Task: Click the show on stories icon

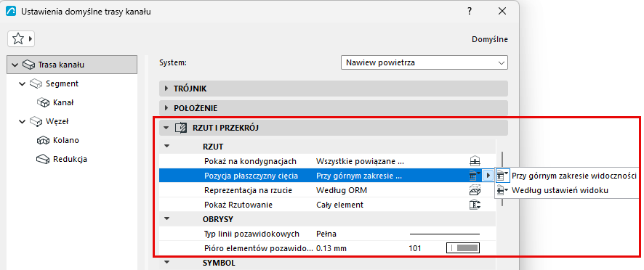Action: 475,161
